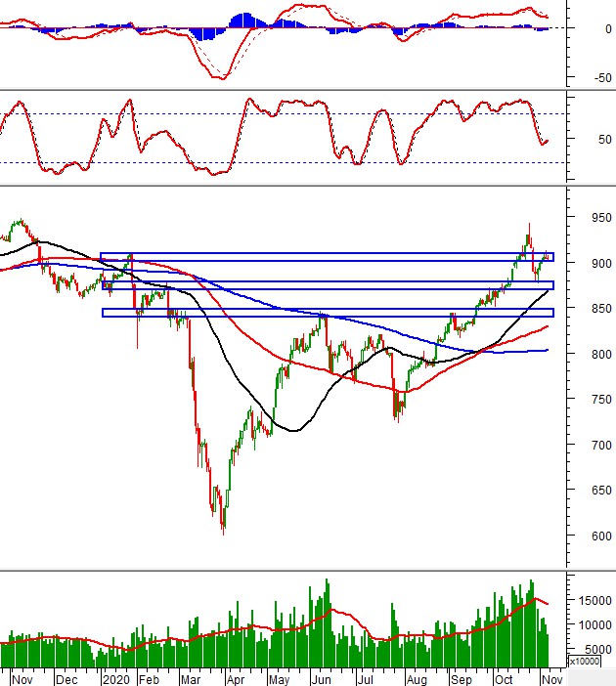
Task: Click the 2020 year marker on the time axis
Action: [x=115, y=676]
